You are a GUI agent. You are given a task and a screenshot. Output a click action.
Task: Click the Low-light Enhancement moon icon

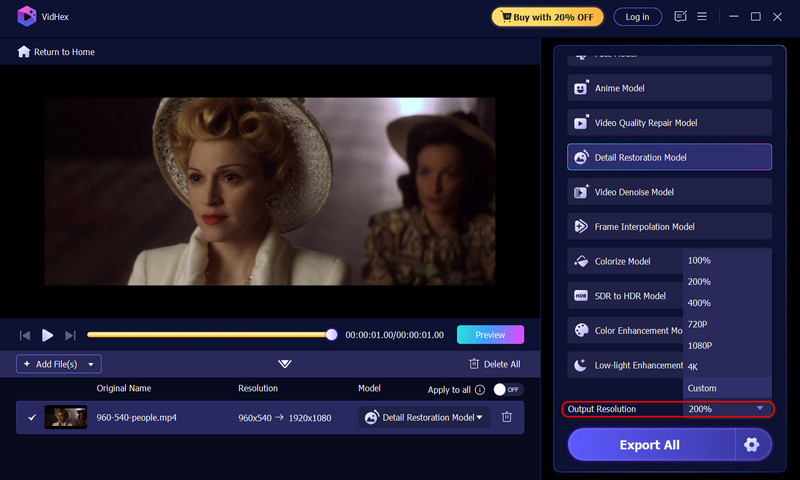580,365
